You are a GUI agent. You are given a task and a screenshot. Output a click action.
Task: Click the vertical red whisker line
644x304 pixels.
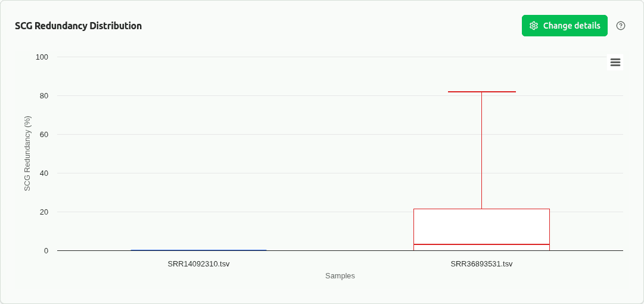481,149
